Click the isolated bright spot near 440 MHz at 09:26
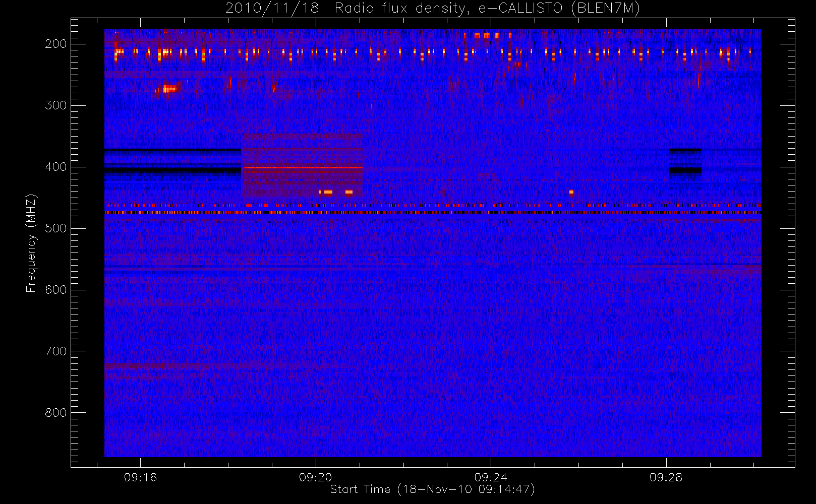 [x=571, y=192]
